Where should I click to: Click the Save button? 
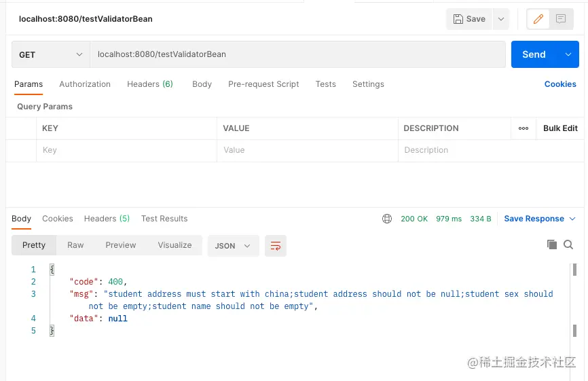point(469,19)
